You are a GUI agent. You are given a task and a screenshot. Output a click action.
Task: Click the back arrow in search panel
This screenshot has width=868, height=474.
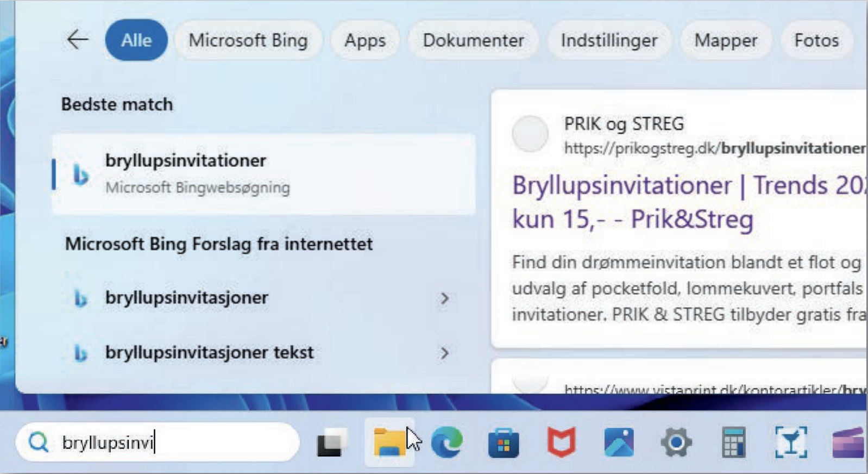(x=77, y=40)
